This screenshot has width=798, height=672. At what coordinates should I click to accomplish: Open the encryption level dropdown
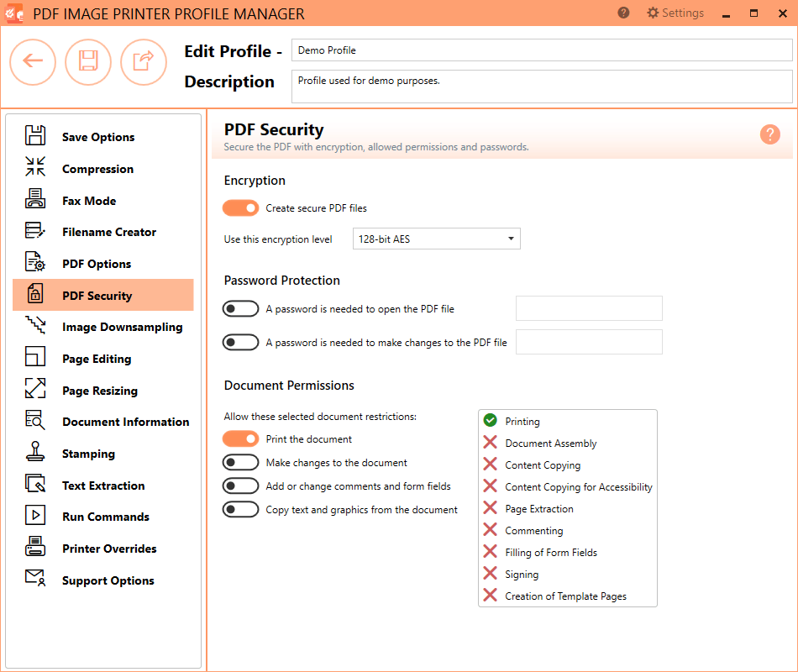[436, 239]
